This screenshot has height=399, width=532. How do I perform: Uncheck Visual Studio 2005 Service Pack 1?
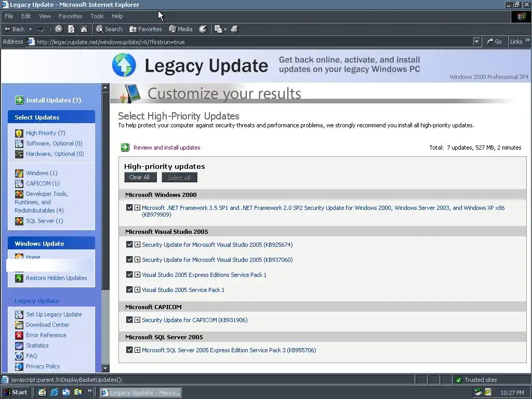coord(129,289)
